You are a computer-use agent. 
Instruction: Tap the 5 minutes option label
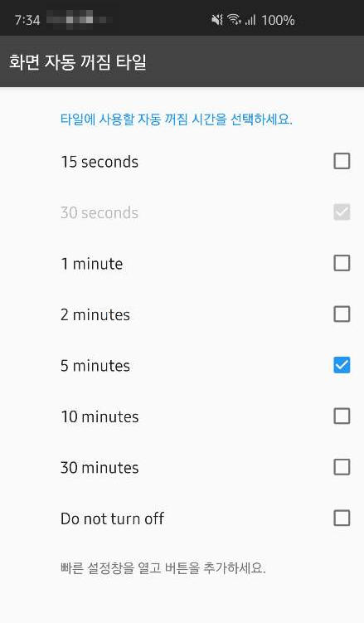(95, 366)
